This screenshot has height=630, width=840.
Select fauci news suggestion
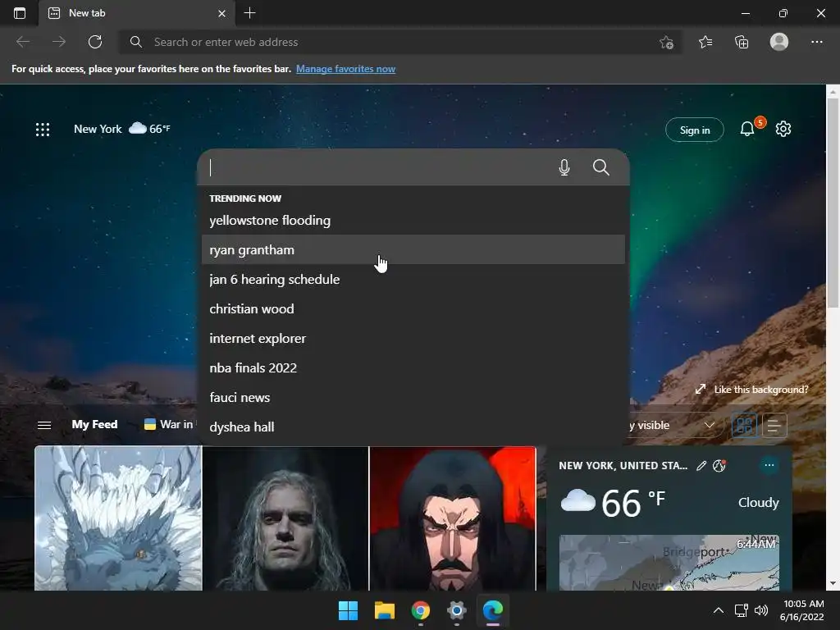click(x=413, y=397)
